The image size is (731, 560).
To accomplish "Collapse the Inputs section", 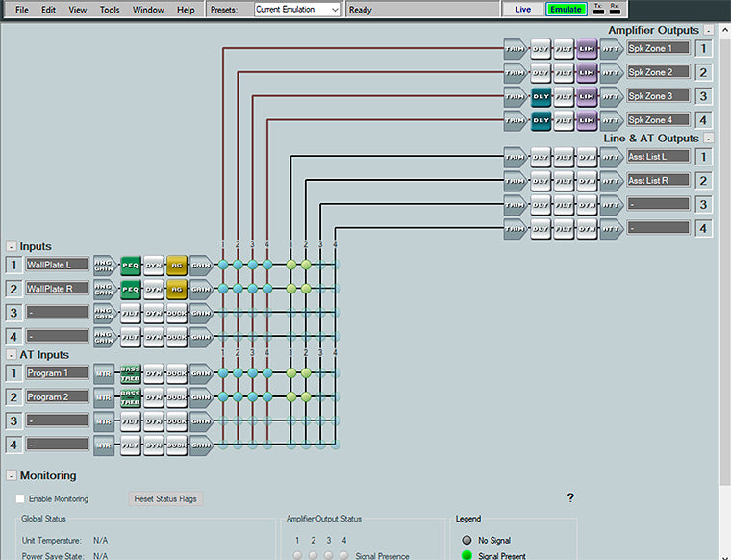I will click(12, 246).
